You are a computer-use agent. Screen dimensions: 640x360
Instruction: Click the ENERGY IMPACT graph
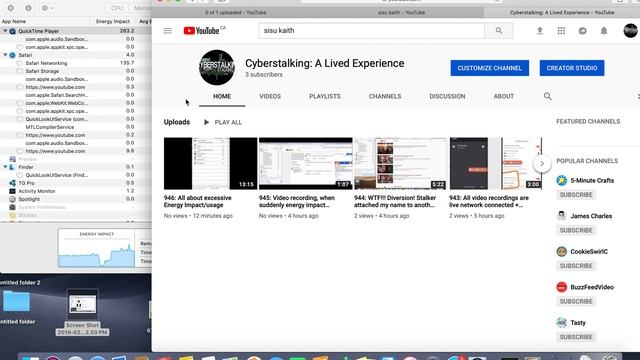click(x=96, y=248)
